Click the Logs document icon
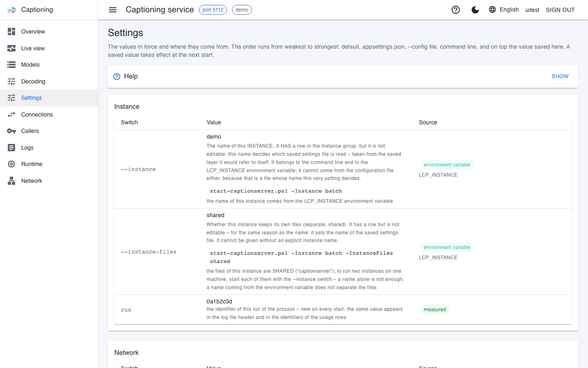 [11, 148]
